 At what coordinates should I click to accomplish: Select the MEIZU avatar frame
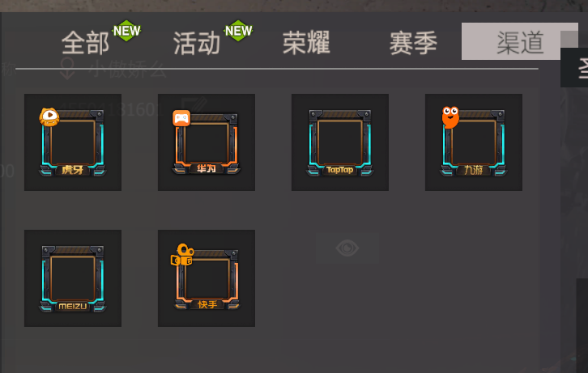click(73, 278)
